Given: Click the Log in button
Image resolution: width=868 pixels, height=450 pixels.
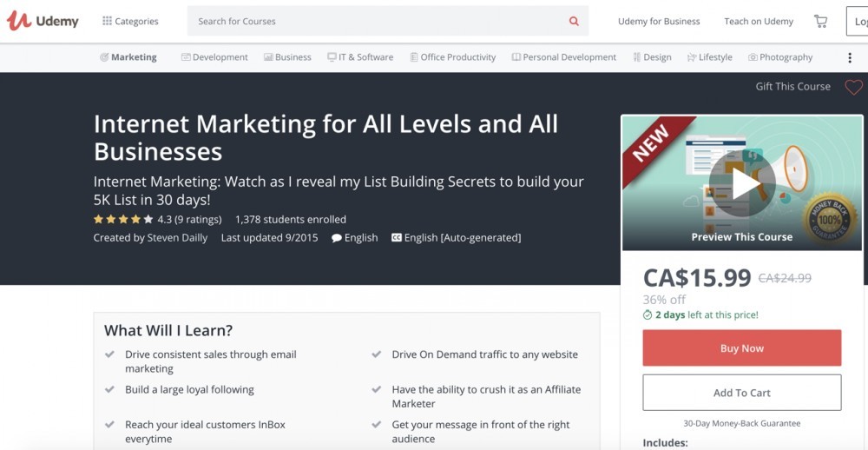Looking at the screenshot, I should coord(857,21).
